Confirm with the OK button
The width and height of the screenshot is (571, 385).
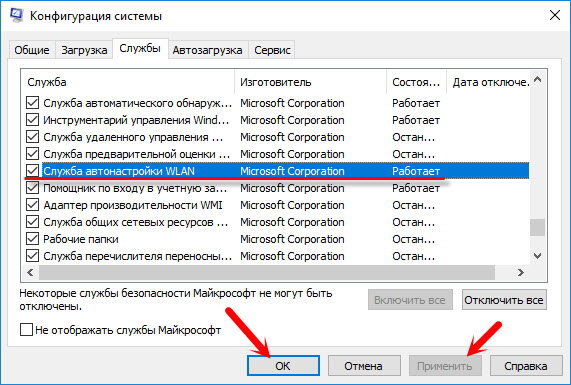283,365
